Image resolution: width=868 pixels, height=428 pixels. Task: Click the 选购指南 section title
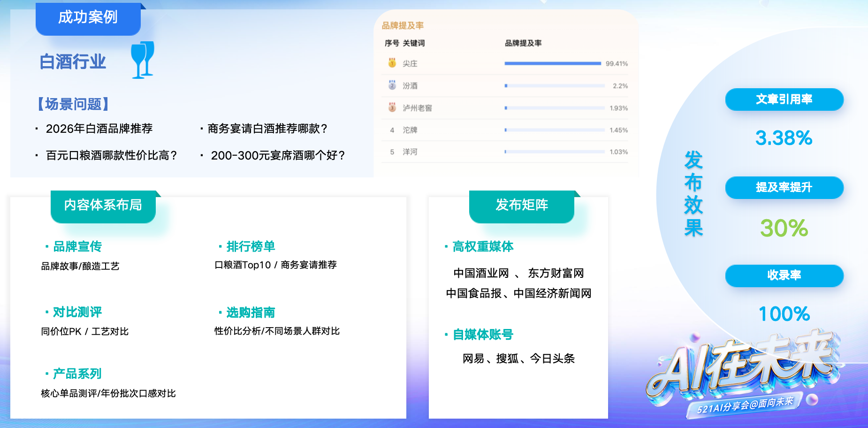pos(251,313)
